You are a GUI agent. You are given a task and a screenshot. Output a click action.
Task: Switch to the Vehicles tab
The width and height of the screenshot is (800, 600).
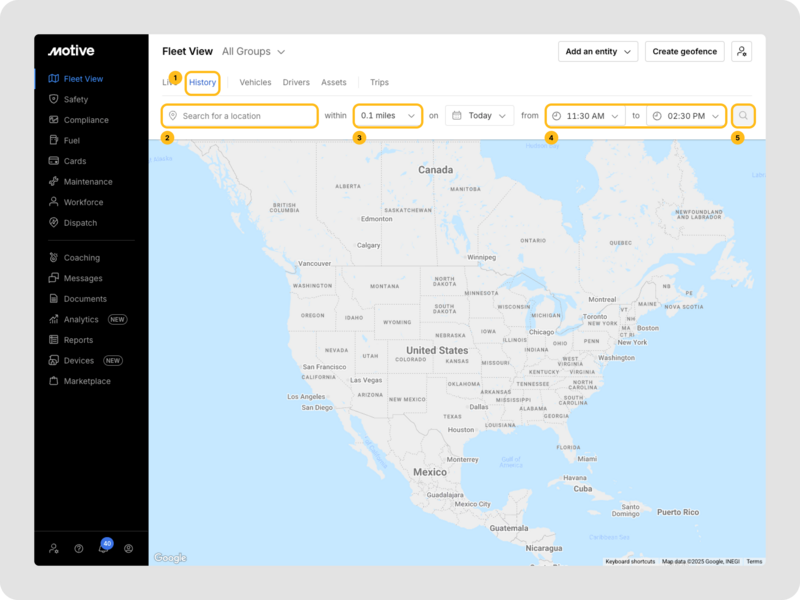click(x=255, y=83)
